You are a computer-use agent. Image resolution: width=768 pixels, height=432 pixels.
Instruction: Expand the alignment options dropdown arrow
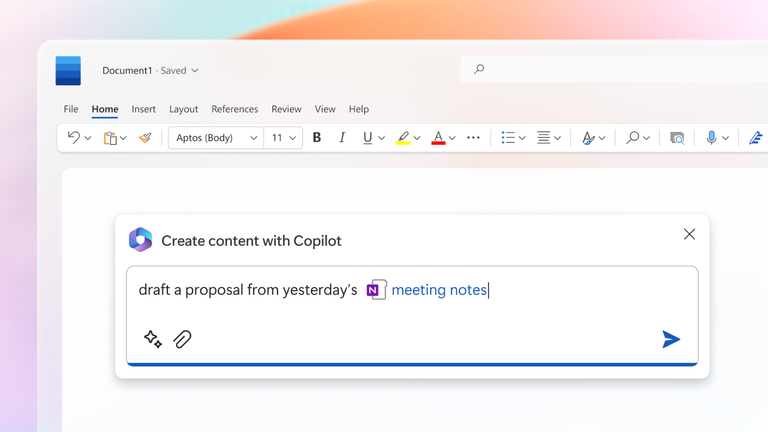point(557,138)
